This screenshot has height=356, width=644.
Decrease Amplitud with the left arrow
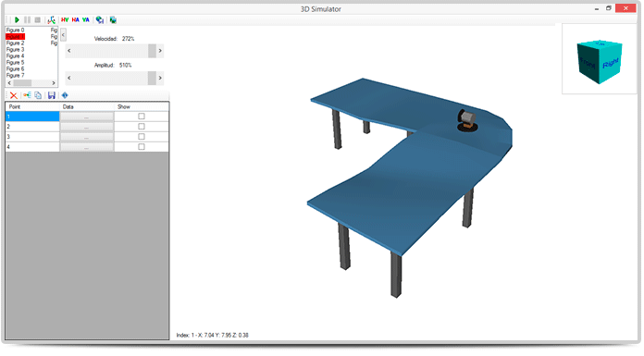pos(69,78)
